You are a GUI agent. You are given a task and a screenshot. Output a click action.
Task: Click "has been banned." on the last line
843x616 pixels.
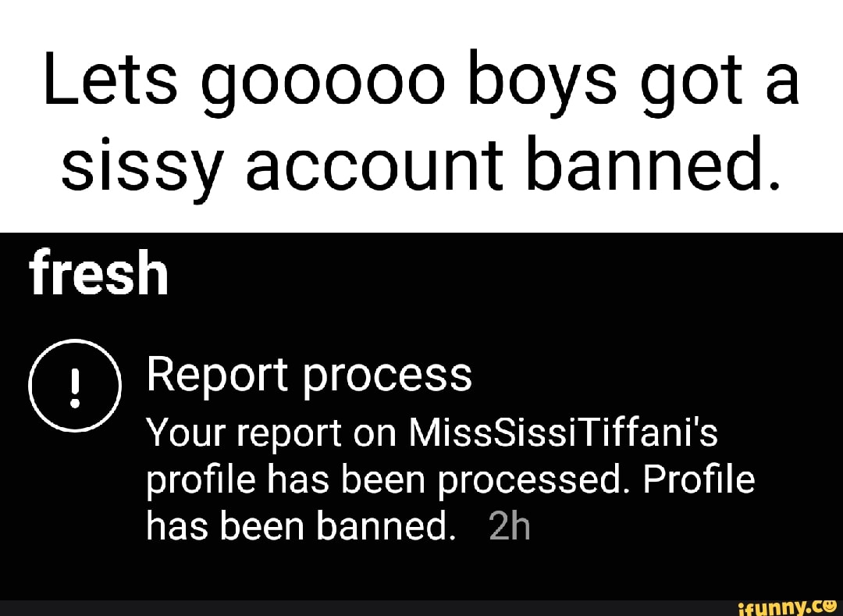click(301, 528)
